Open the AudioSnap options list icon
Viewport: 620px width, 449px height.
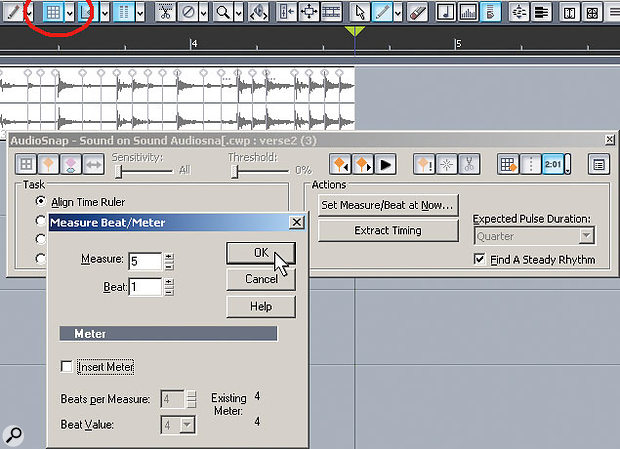point(599,164)
